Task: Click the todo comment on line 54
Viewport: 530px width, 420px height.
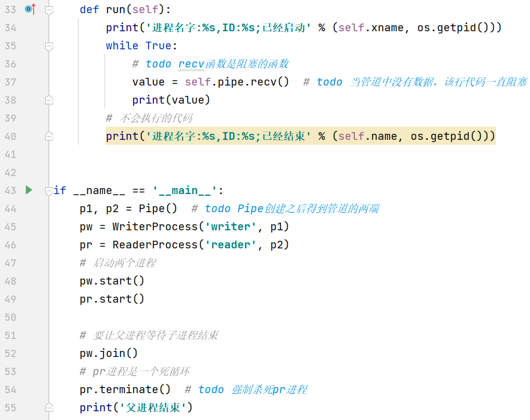Action: tap(246, 389)
